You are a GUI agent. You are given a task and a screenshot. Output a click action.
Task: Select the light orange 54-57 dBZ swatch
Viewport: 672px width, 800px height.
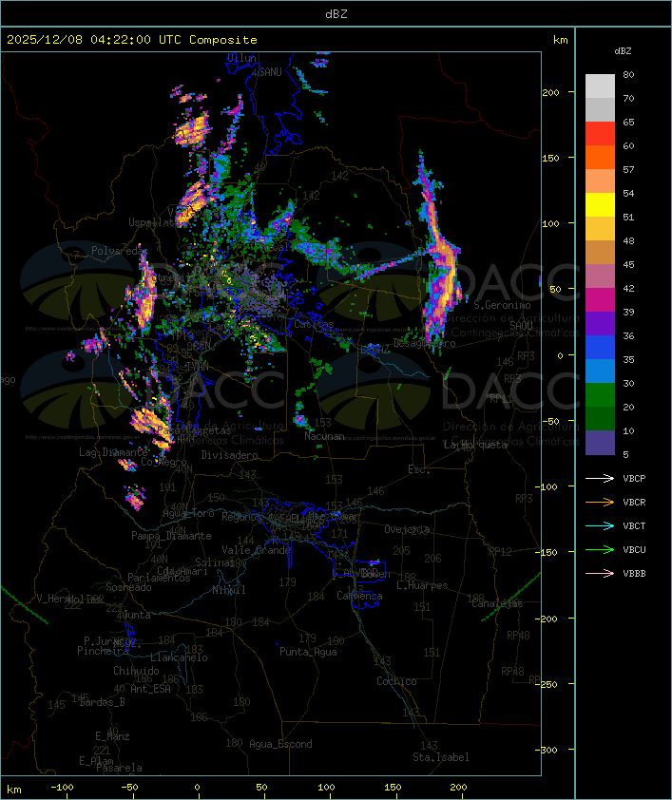tap(600, 181)
